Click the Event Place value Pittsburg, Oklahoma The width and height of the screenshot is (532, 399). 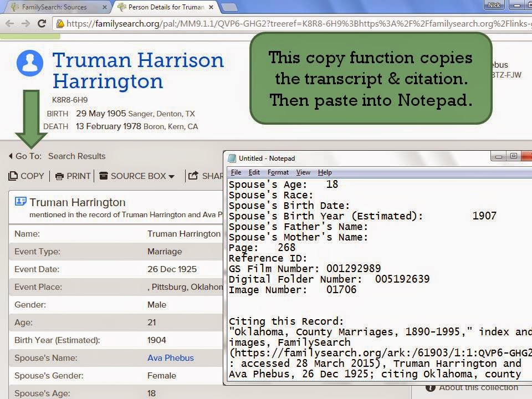tap(185, 287)
